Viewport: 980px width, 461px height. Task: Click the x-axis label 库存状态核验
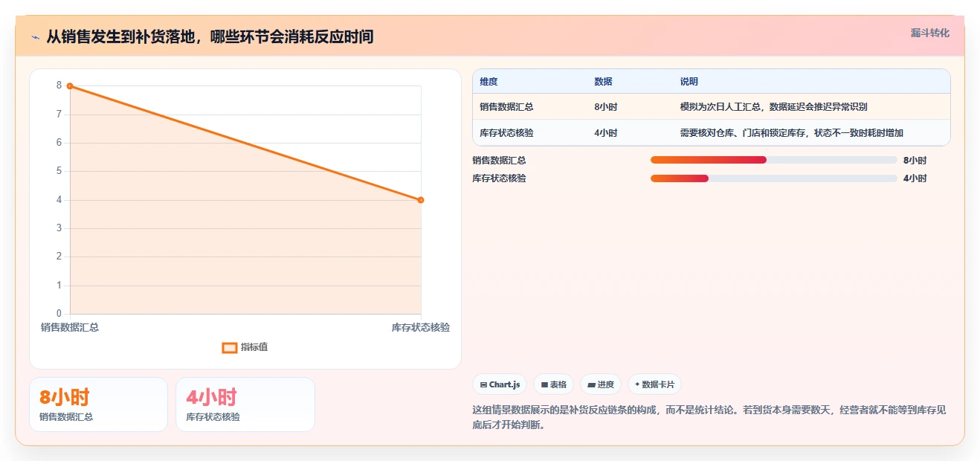click(x=421, y=327)
